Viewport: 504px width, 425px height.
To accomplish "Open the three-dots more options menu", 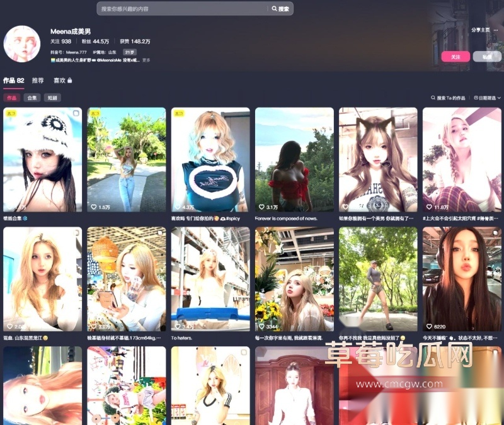I will point(495,30).
